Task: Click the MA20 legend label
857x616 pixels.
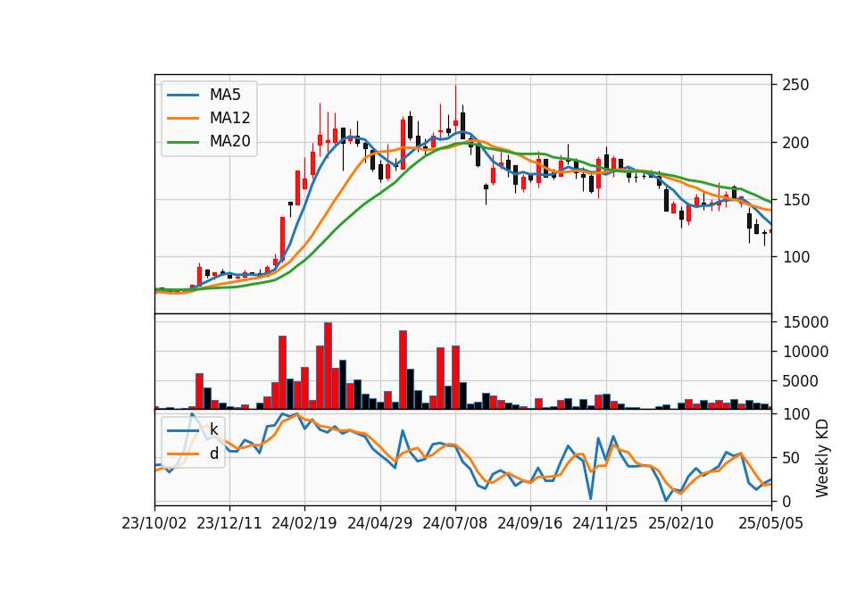Action: [229, 142]
